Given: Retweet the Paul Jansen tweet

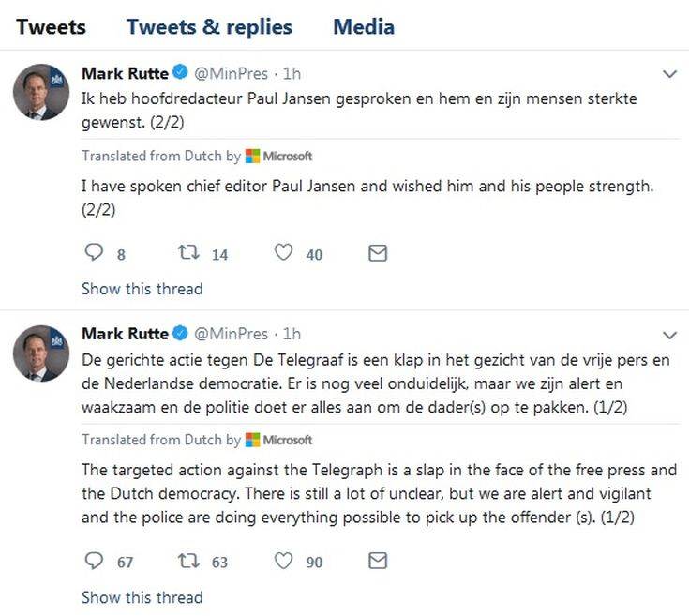Looking at the screenshot, I should click(187, 253).
